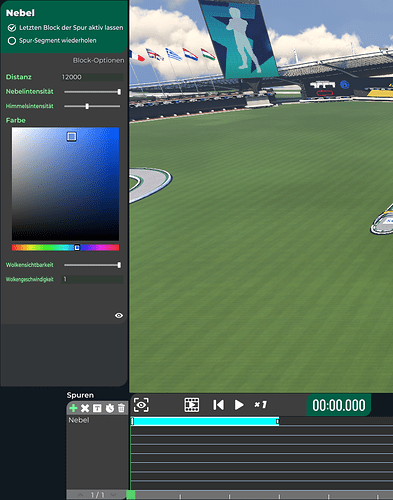Image resolution: width=393 pixels, height=500 pixels.
Task: Click the rainbow hue bar under Farbe
Action: point(65,247)
